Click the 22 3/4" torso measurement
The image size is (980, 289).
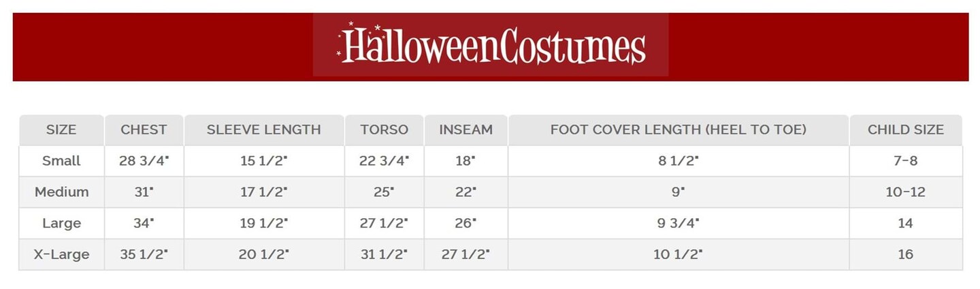[384, 161]
